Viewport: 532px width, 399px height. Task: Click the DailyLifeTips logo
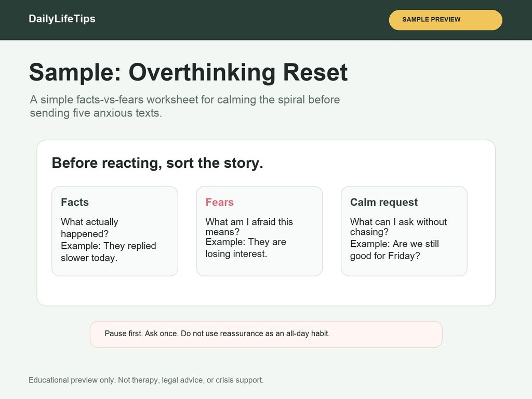point(62,19)
